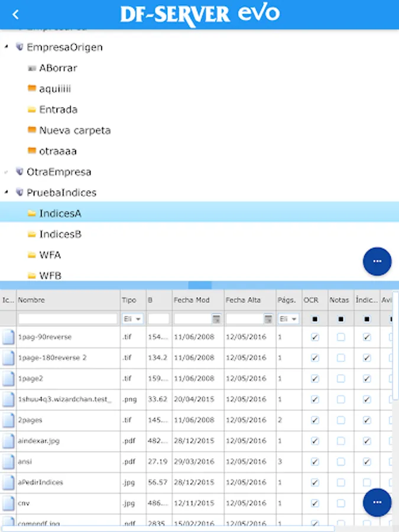This screenshot has width=399, height=532.
Task: Uncheck the Índic. checkbox for 1page2
Action: (x=366, y=378)
